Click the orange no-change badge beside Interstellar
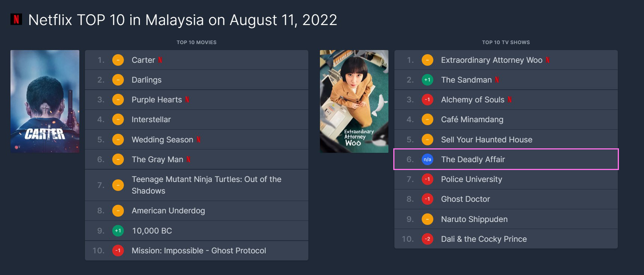The width and height of the screenshot is (644, 275). [118, 119]
